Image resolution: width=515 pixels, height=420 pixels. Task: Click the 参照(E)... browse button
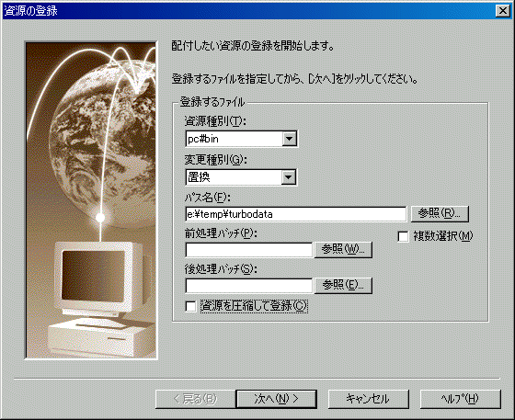coord(343,285)
